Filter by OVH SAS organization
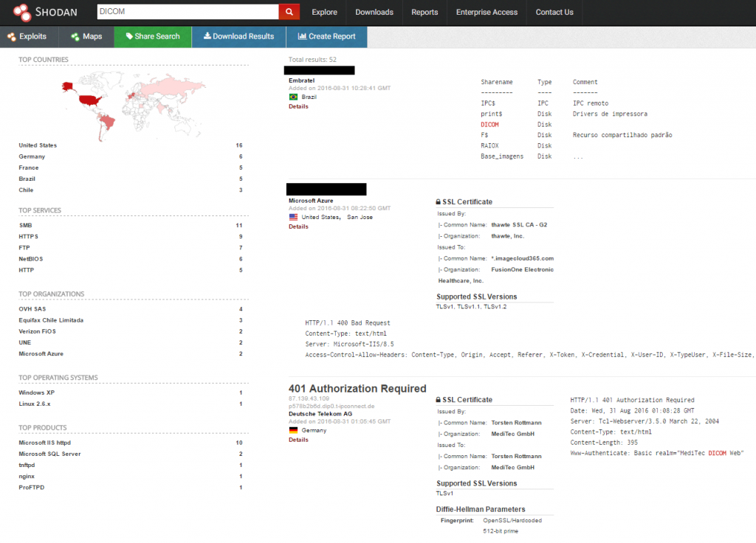This screenshot has height=543, width=756. pos(32,309)
